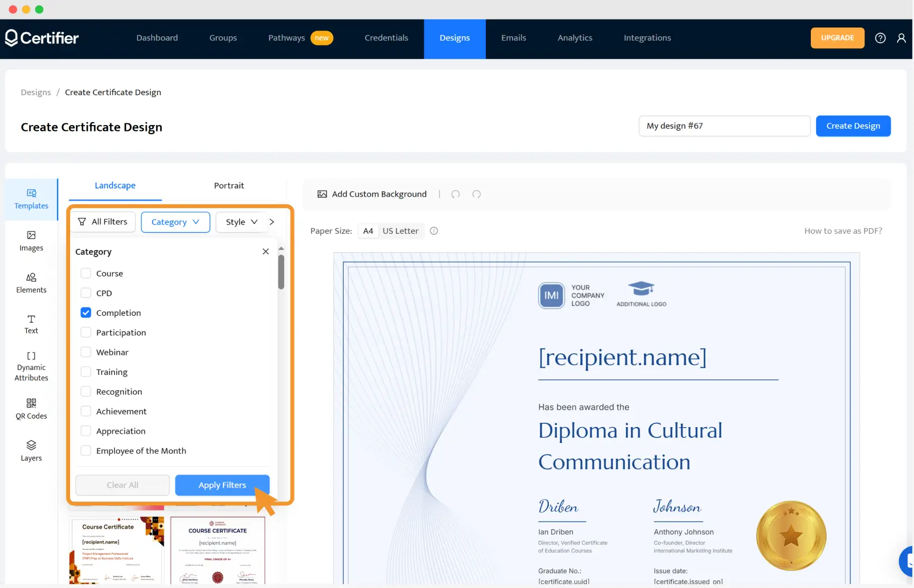The image size is (914, 588).
Task: Click the additional logo graduation cap
Action: tap(641, 289)
